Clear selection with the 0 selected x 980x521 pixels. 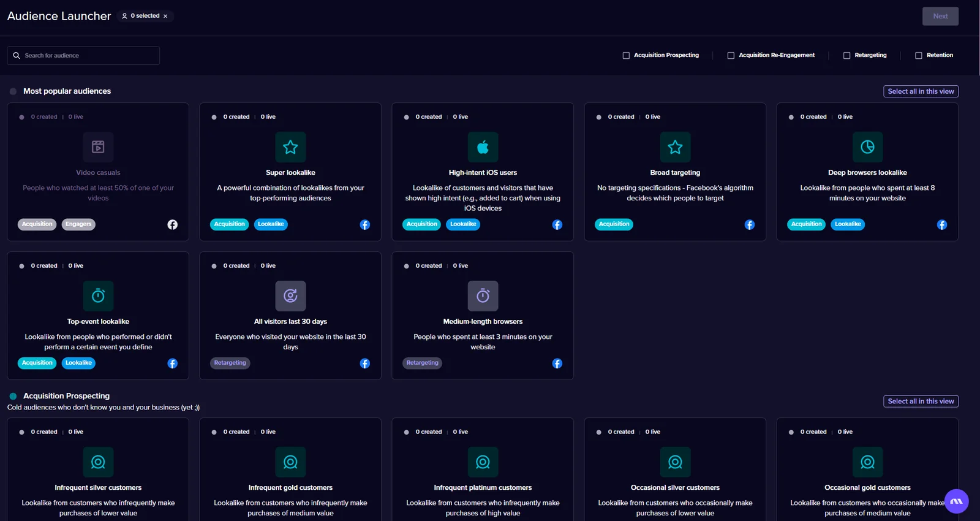click(165, 17)
